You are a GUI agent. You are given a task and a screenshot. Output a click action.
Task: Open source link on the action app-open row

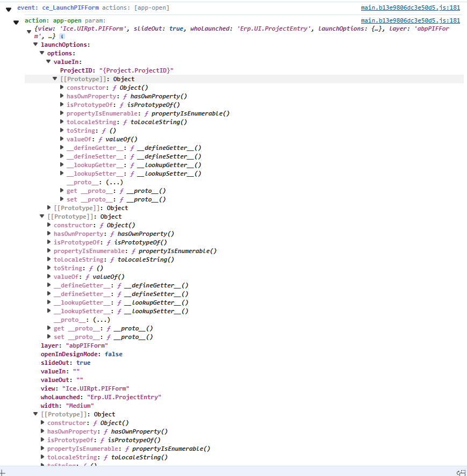tap(410, 20)
